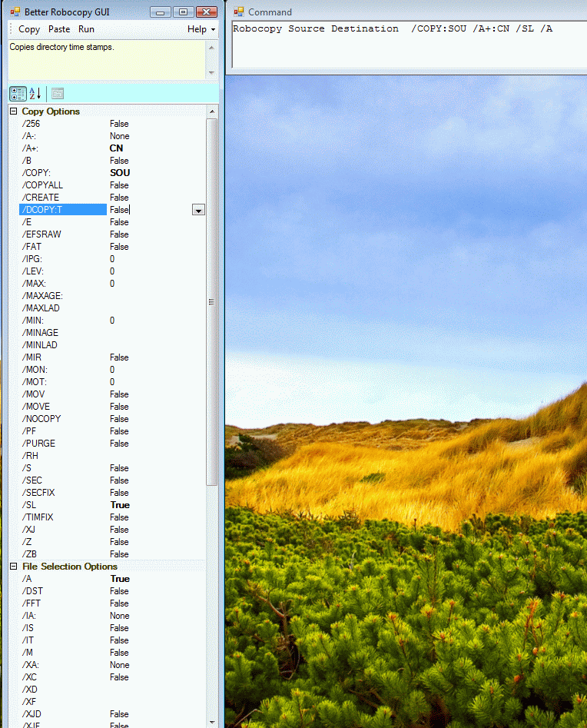This screenshot has width=587, height=728.
Task: Select the /FFT option row
Action: (x=113, y=603)
